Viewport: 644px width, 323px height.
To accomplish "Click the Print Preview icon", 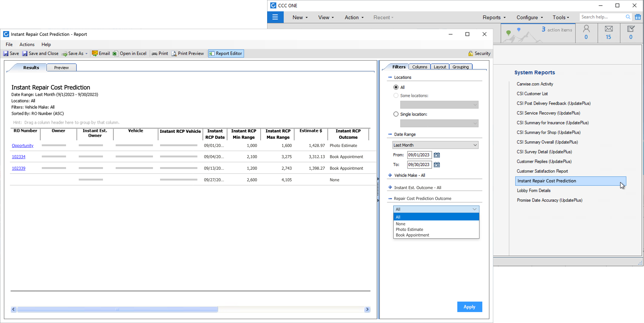I will (174, 54).
